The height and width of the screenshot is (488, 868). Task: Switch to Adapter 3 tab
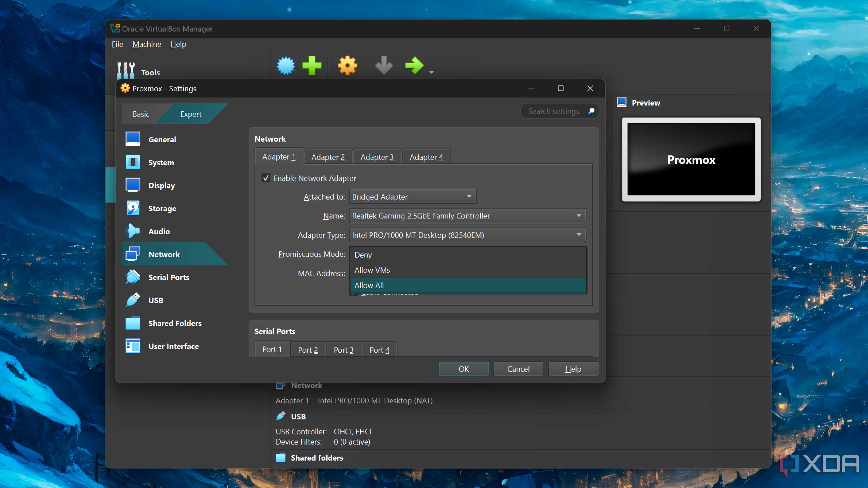click(x=377, y=157)
